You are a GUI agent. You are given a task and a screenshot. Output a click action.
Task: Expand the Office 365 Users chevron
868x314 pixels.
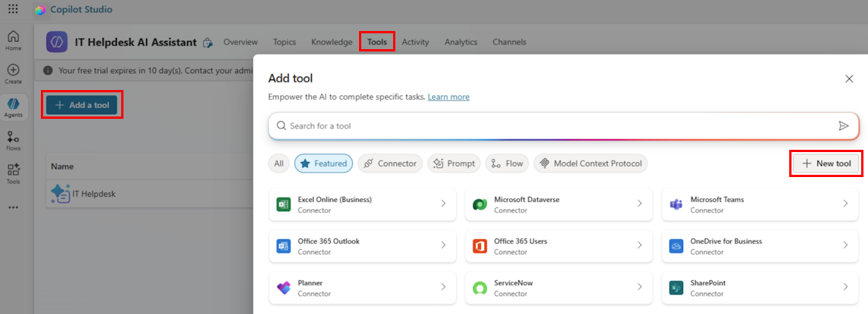pyautogui.click(x=639, y=245)
